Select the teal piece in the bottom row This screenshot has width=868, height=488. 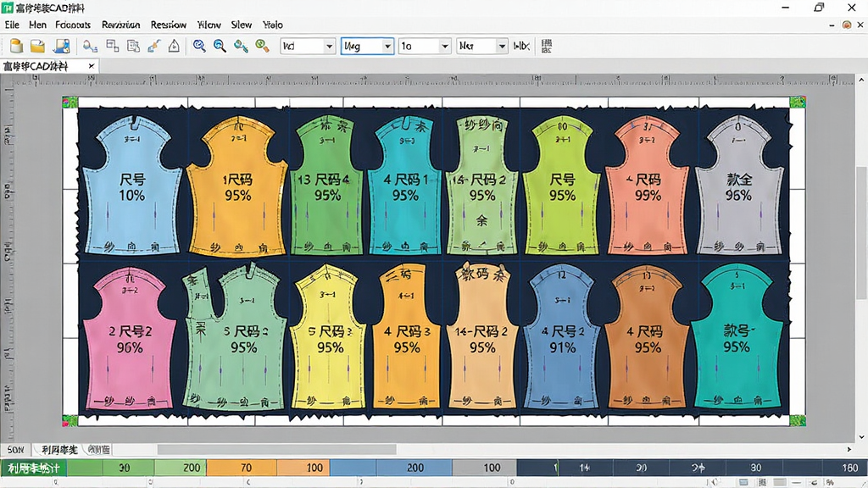(737, 337)
